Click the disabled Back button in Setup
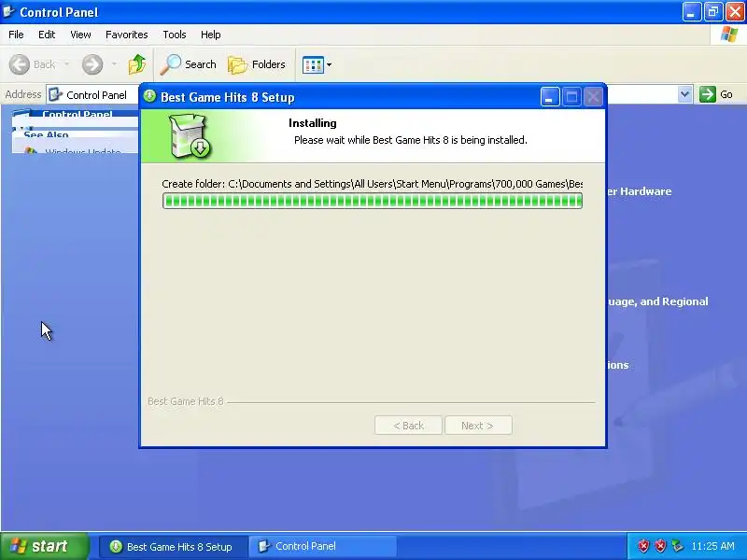This screenshot has width=747, height=560. tap(408, 426)
